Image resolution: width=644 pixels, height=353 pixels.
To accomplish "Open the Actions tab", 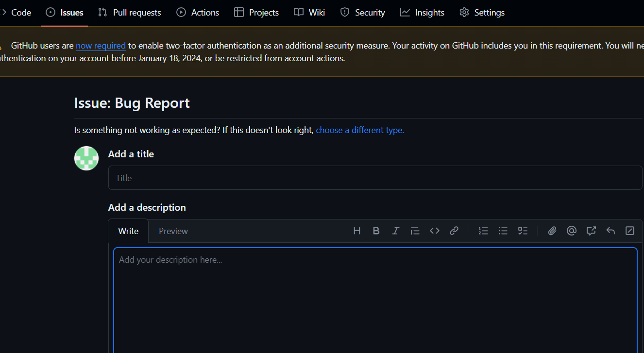I will pos(198,13).
